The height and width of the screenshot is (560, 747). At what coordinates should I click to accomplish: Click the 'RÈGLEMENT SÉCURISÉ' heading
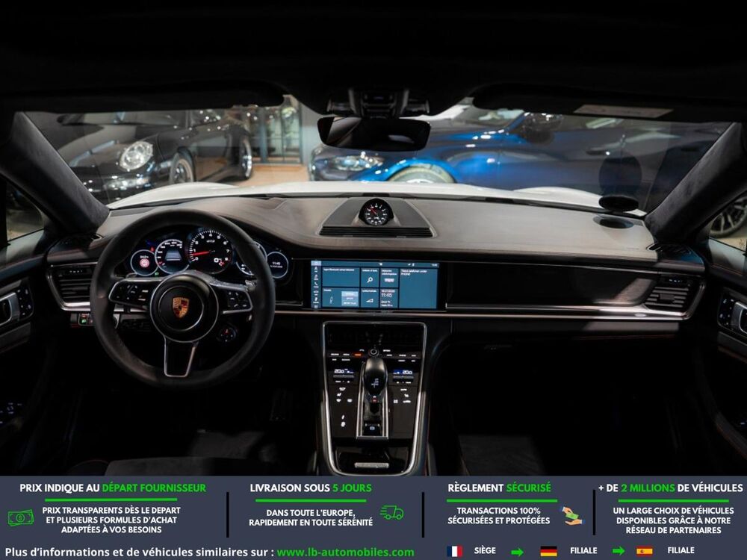(499, 488)
